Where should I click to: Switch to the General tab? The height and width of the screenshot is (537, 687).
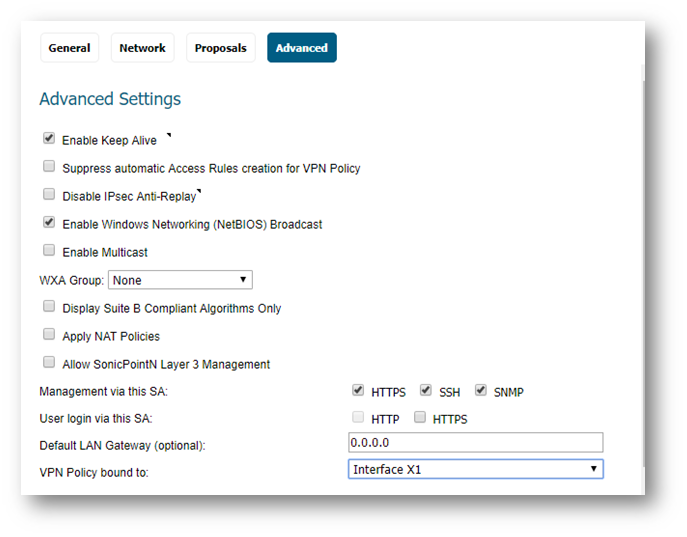click(69, 48)
